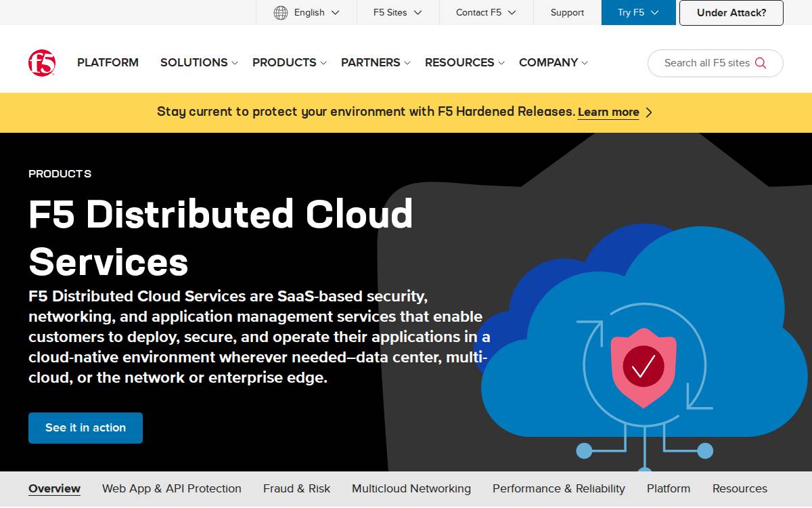Click the F5 red logo
Screen dimensions: 812x508
click(42, 63)
